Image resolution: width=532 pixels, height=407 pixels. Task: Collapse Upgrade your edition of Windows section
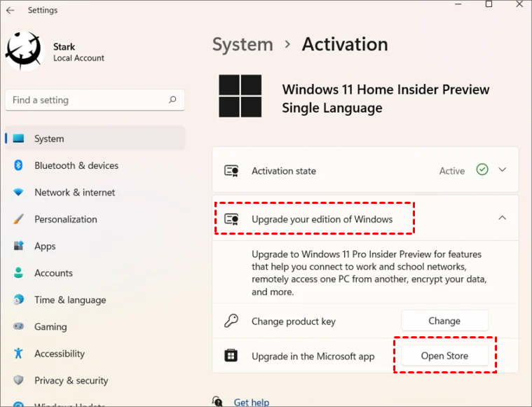coord(503,218)
